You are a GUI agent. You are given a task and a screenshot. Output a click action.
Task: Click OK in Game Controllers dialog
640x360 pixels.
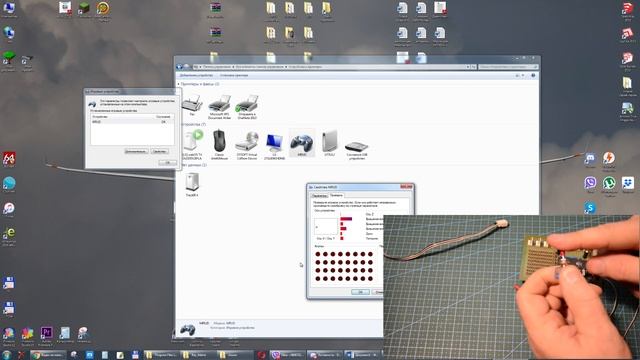tap(167, 162)
